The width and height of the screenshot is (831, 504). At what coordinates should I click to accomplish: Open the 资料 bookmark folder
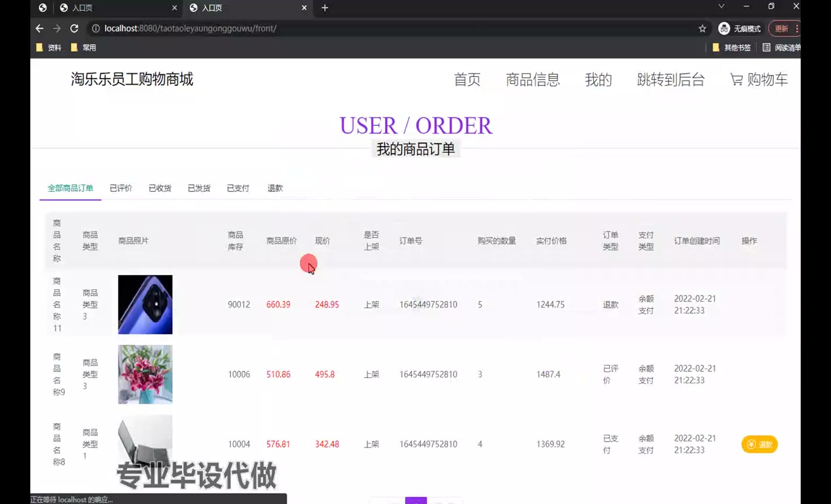[x=49, y=48]
